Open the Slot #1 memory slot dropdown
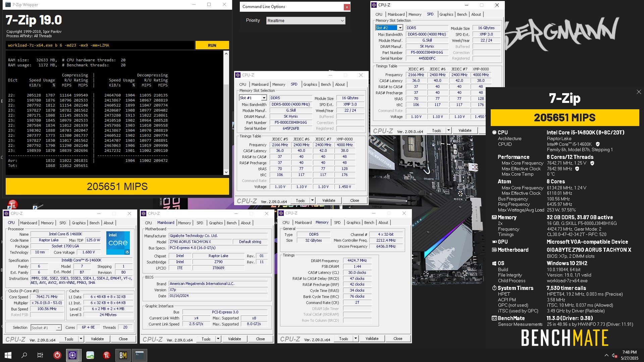The height and width of the screenshot is (362, 644). coord(264,98)
